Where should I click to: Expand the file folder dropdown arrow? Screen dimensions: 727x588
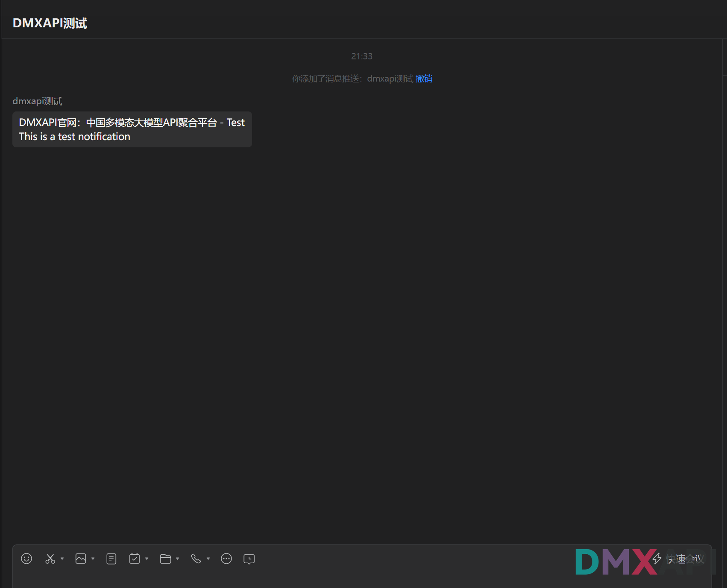click(177, 559)
